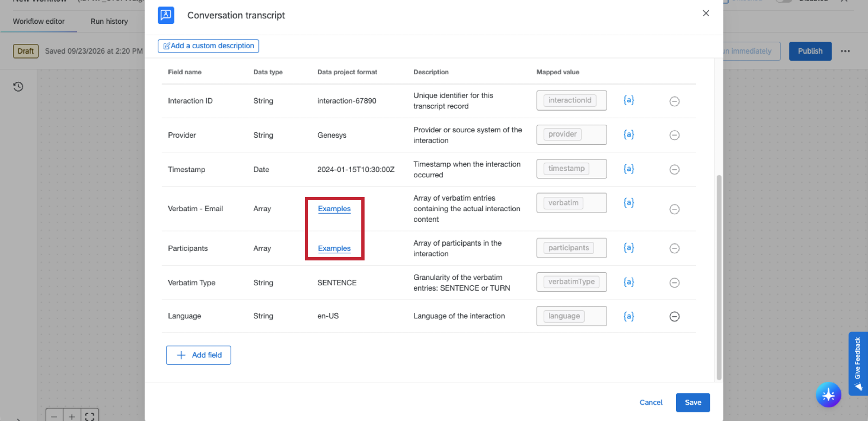The height and width of the screenshot is (421, 868).
Task: Select the interaction-67890 format text
Action: pyautogui.click(x=347, y=101)
